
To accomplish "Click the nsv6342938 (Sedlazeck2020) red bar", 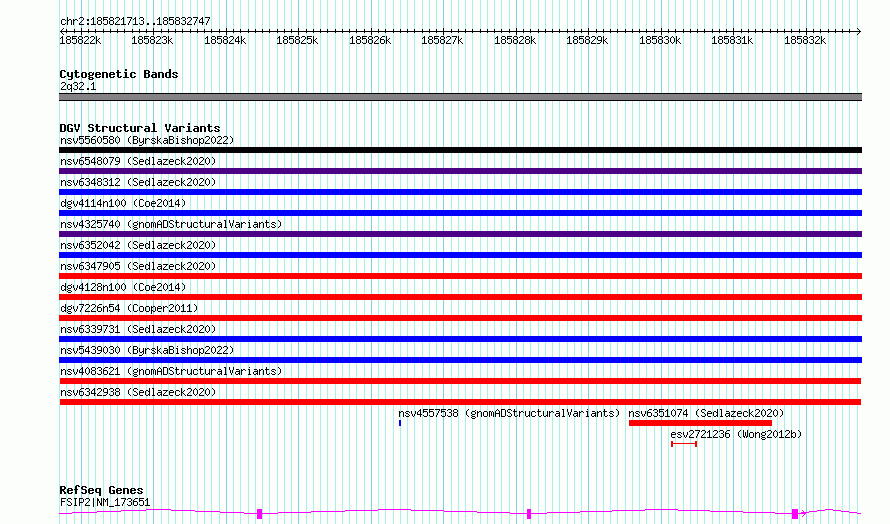I will tap(460, 402).
